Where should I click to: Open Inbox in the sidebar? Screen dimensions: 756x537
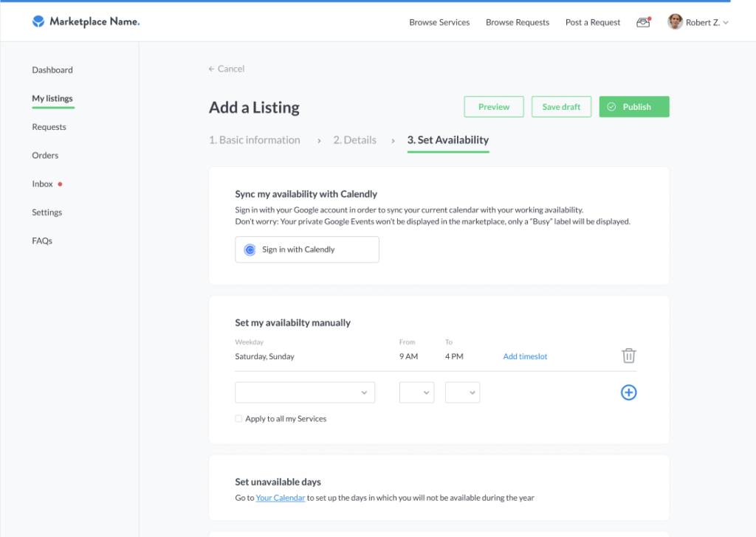point(42,184)
